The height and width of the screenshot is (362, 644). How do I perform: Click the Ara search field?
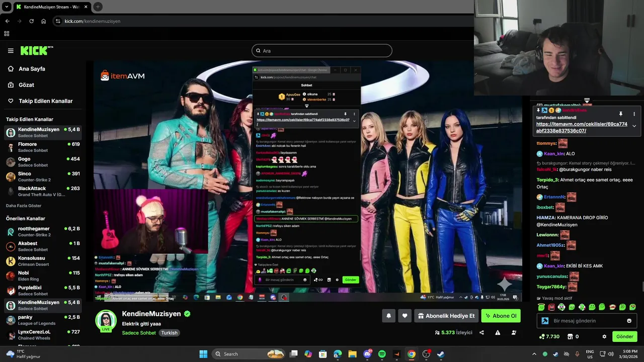321,51
